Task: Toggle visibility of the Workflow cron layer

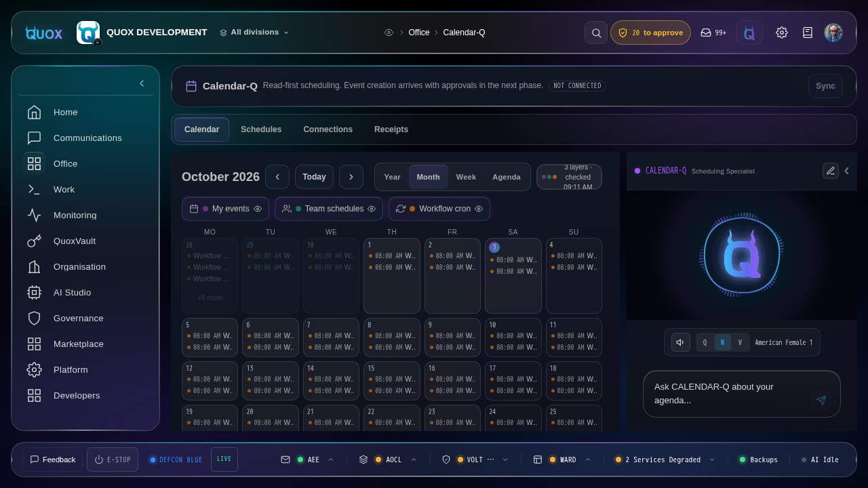Action: click(x=479, y=209)
